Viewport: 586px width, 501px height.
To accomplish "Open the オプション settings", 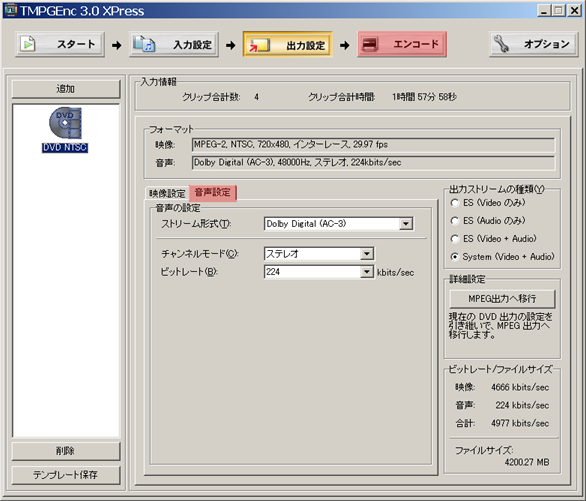I will pyautogui.click(x=534, y=44).
